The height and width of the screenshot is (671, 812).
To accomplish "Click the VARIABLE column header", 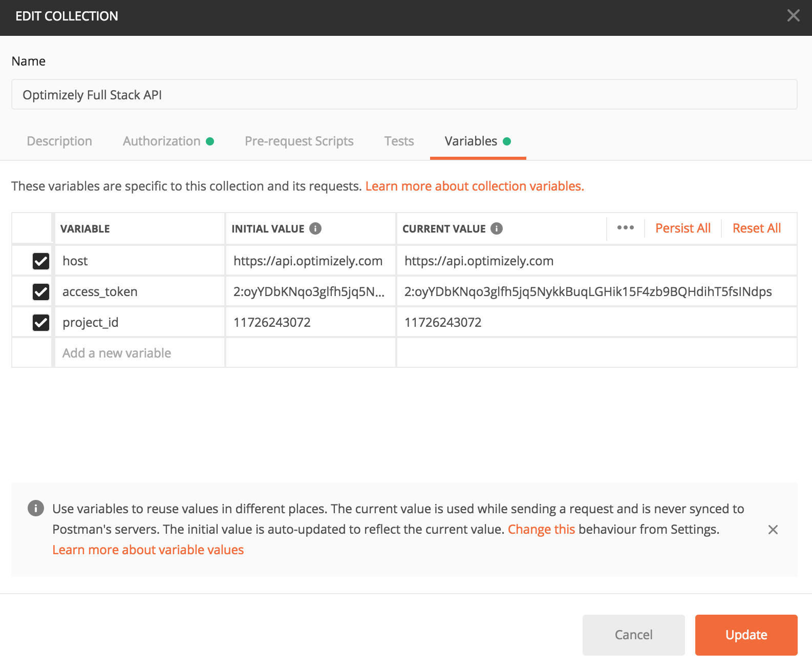I will (x=85, y=229).
